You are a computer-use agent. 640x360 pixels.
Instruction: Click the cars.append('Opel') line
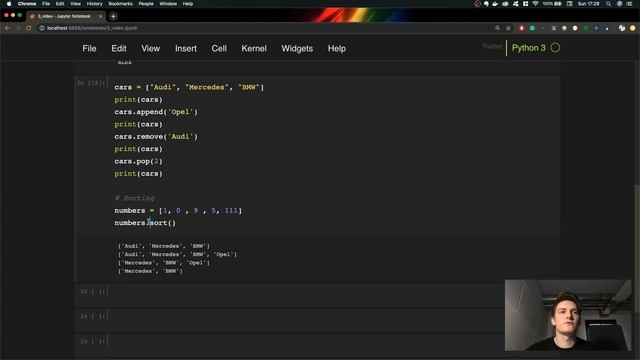[x=156, y=112]
